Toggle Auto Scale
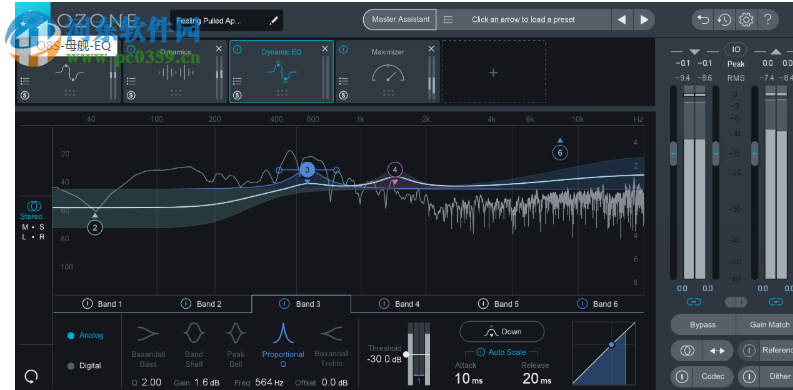 [501, 352]
